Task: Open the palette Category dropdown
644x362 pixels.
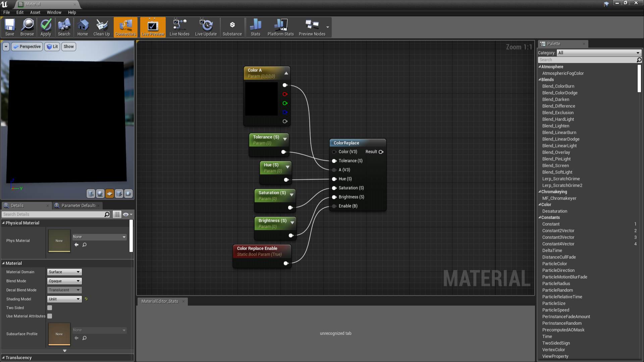Action: click(x=599, y=53)
